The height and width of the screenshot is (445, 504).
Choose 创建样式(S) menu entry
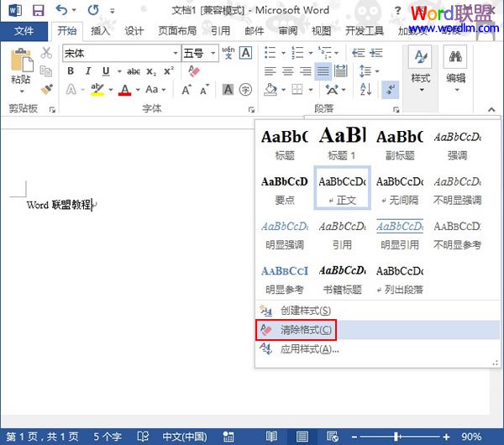pos(378,311)
